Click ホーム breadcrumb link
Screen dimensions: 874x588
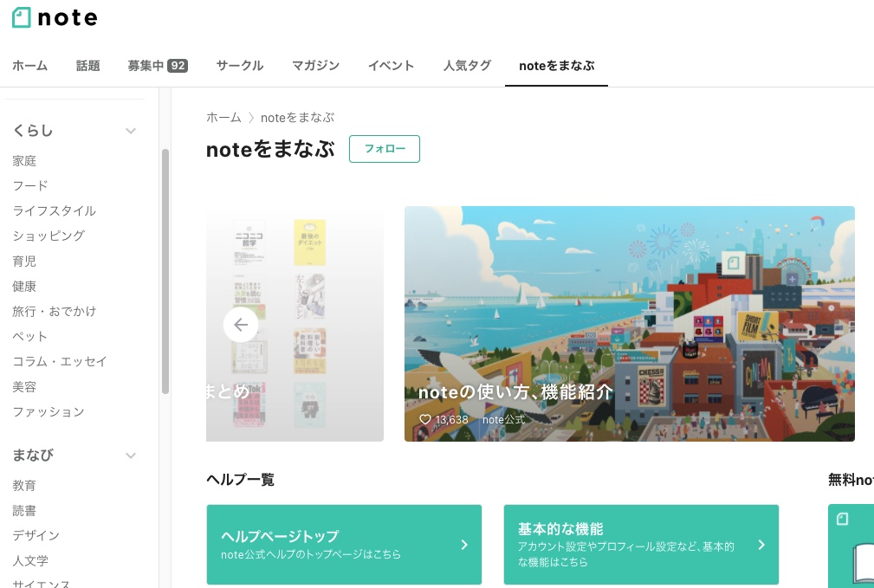pos(223,118)
